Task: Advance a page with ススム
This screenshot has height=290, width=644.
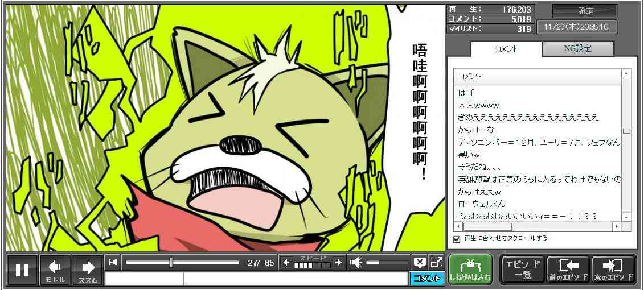Action: [x=88, y=270]
